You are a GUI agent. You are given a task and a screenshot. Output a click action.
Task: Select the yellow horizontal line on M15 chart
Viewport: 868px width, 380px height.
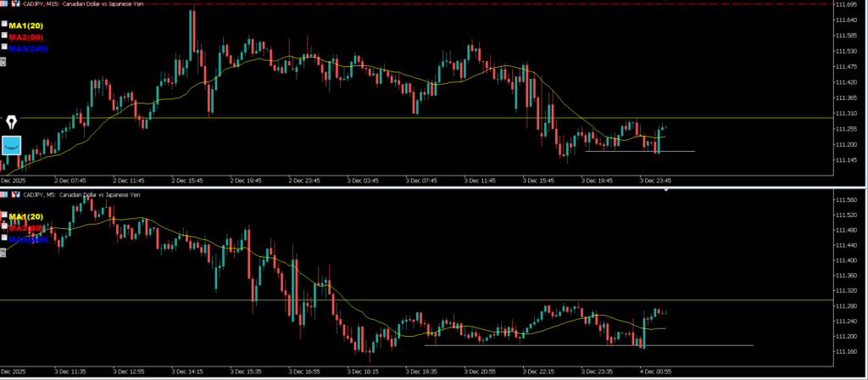pyautogui.click(x=339, y=117)
